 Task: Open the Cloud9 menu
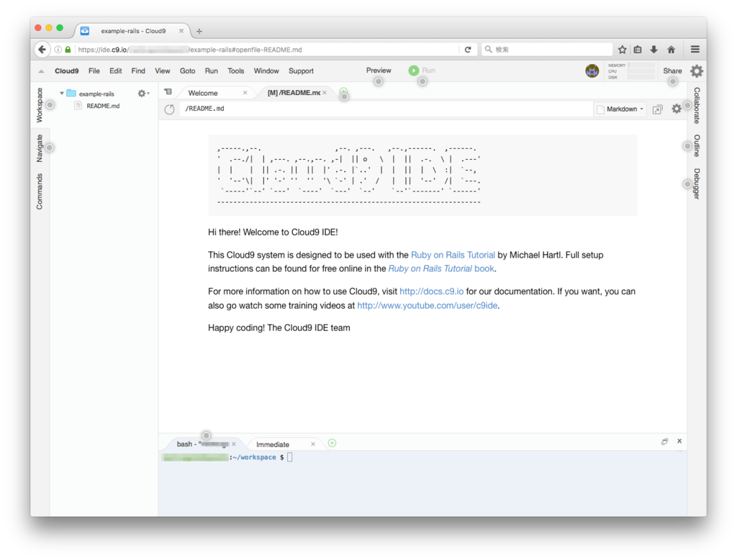click(67, 71)
